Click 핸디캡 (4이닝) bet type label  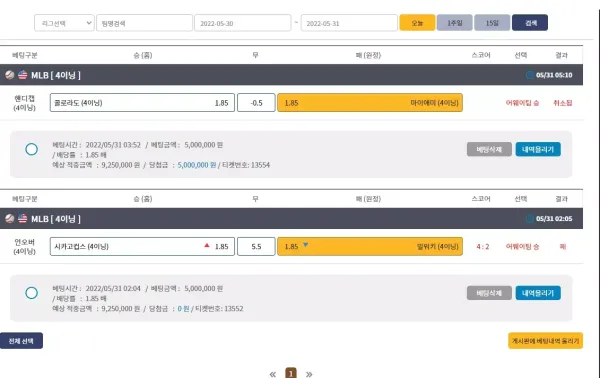click(24, 103)
